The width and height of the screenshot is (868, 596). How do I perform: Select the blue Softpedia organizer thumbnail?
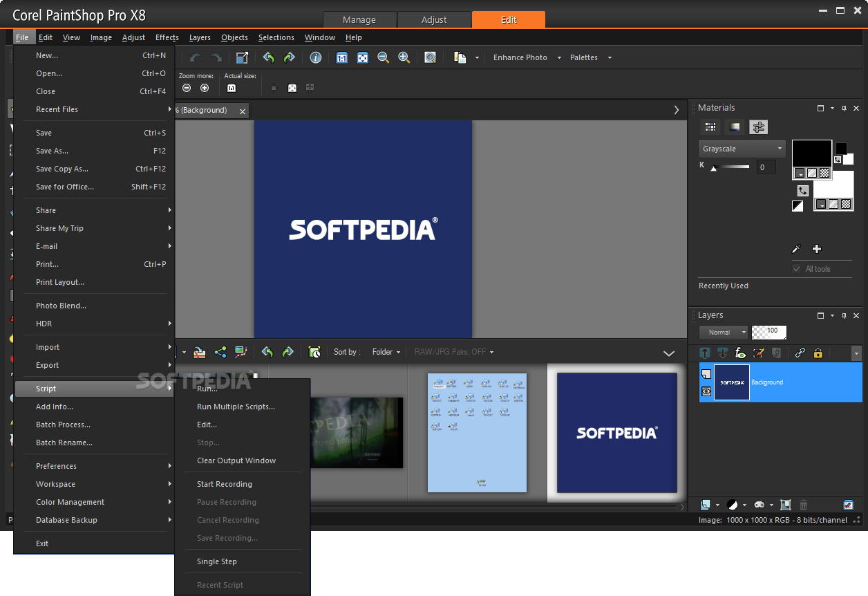tap(616, 433)
